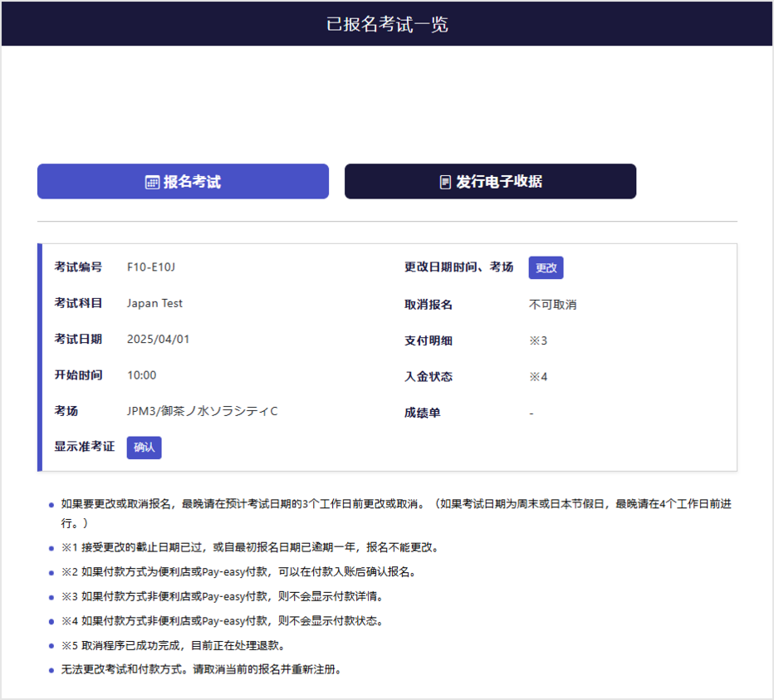Click the 不可取消 cancellation status
Screen dimensions: 774x700
(552, 305)
